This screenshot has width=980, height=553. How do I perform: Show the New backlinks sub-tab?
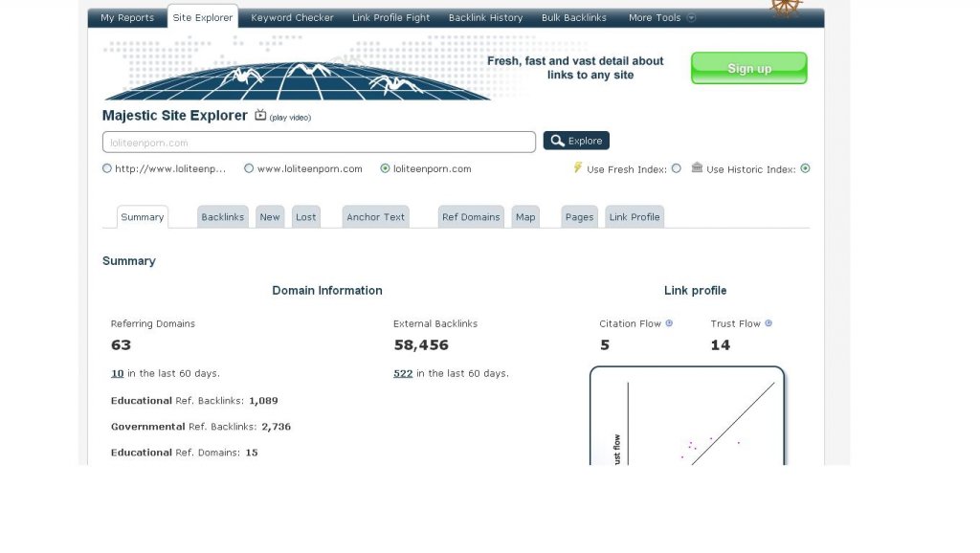[270, 217]
